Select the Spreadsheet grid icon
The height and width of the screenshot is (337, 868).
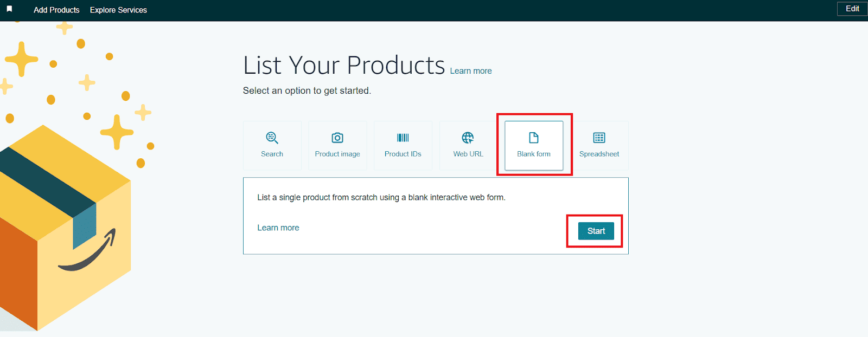coord(599,138)
